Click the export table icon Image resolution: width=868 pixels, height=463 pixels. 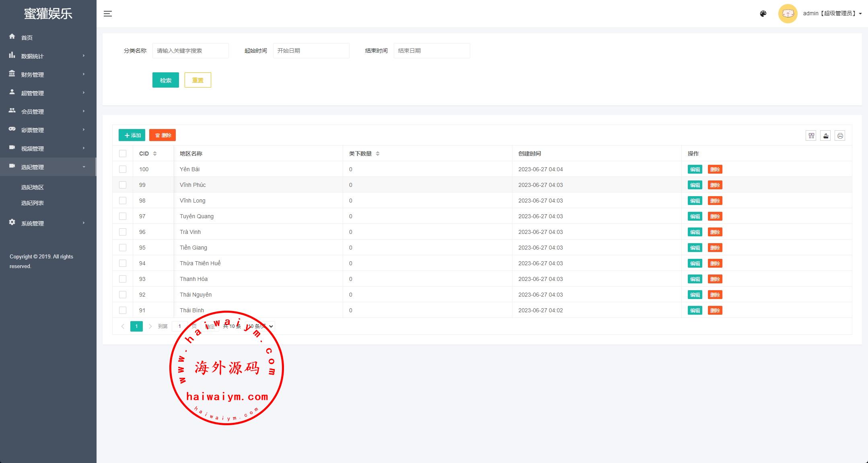click(825, 136)
